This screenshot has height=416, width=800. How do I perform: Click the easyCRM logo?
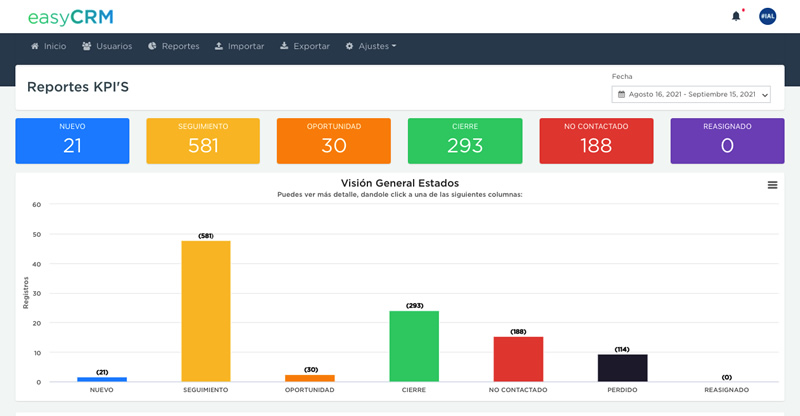point(70,16)
